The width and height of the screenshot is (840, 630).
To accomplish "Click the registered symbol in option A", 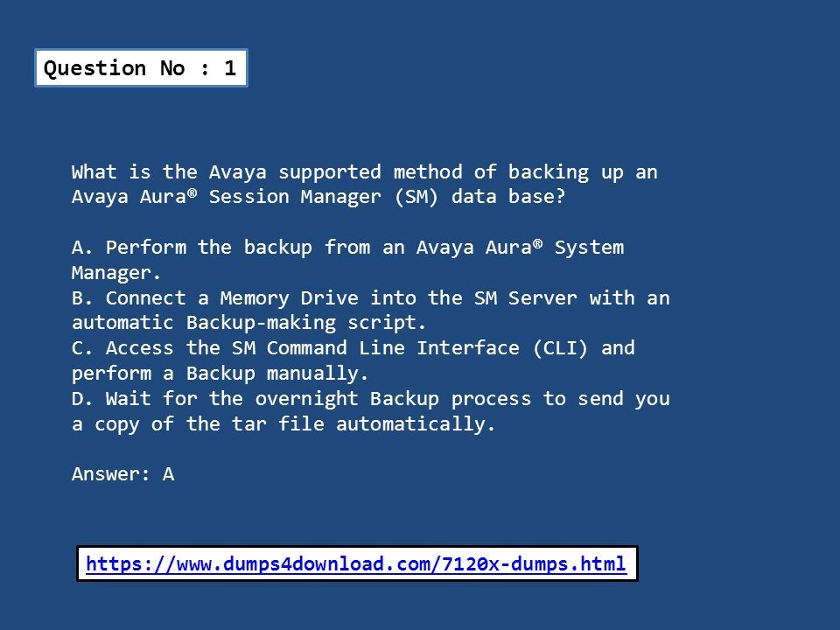I will pos(537,243).
